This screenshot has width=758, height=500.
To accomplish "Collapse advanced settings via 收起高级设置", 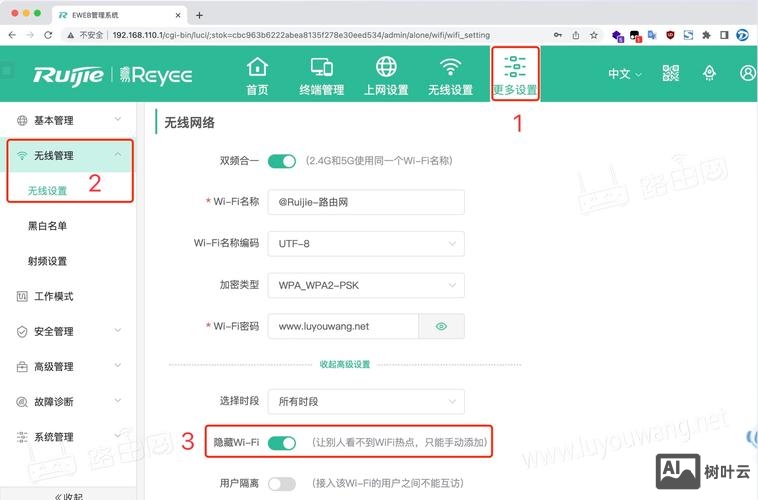I will pos(345,365).
